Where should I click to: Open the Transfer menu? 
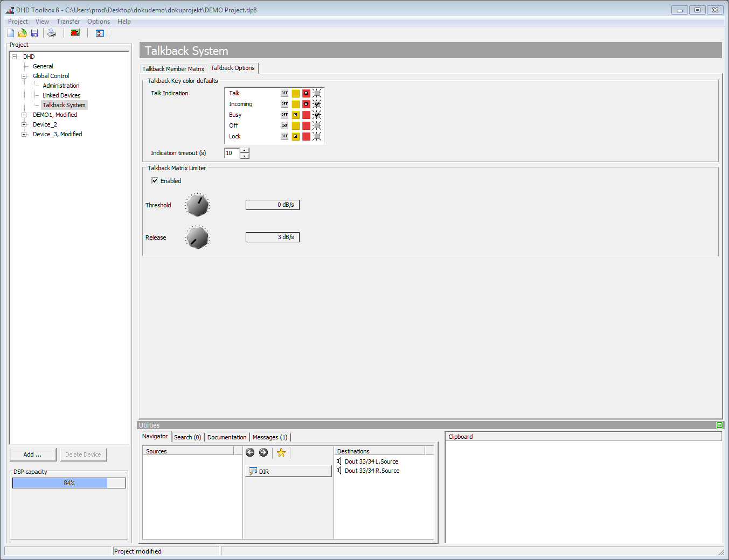pos(68,22)
